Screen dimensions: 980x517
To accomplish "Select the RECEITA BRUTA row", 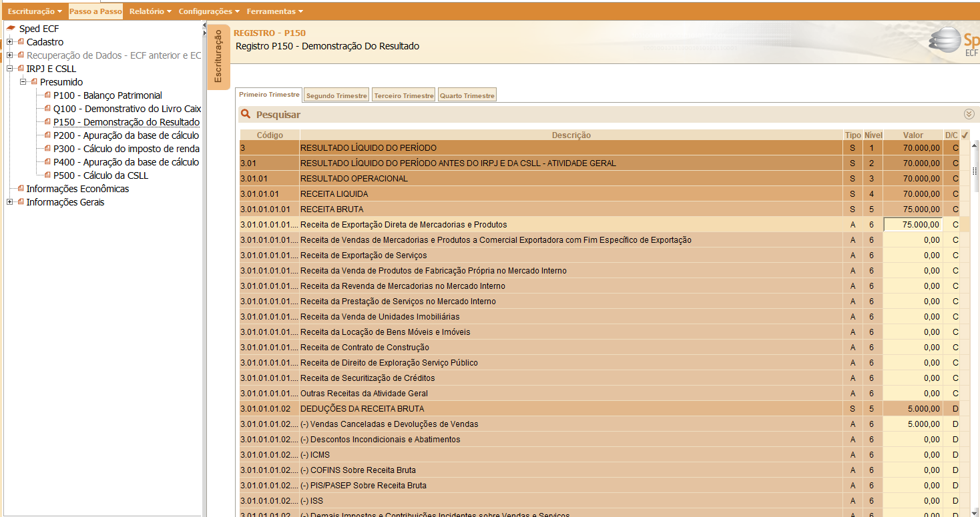I will tap(604, 209).
